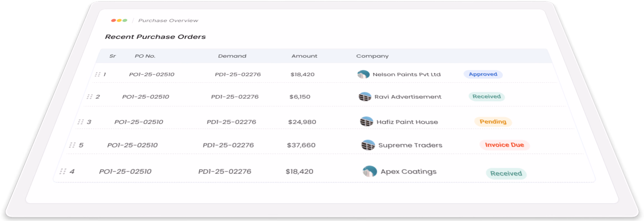
Task: Click demand number in Nelson Paints row
Action: click(x=238, y=74)
